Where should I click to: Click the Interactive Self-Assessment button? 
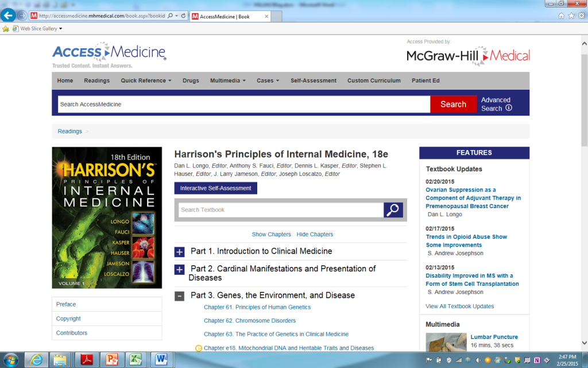coord(216,188)
